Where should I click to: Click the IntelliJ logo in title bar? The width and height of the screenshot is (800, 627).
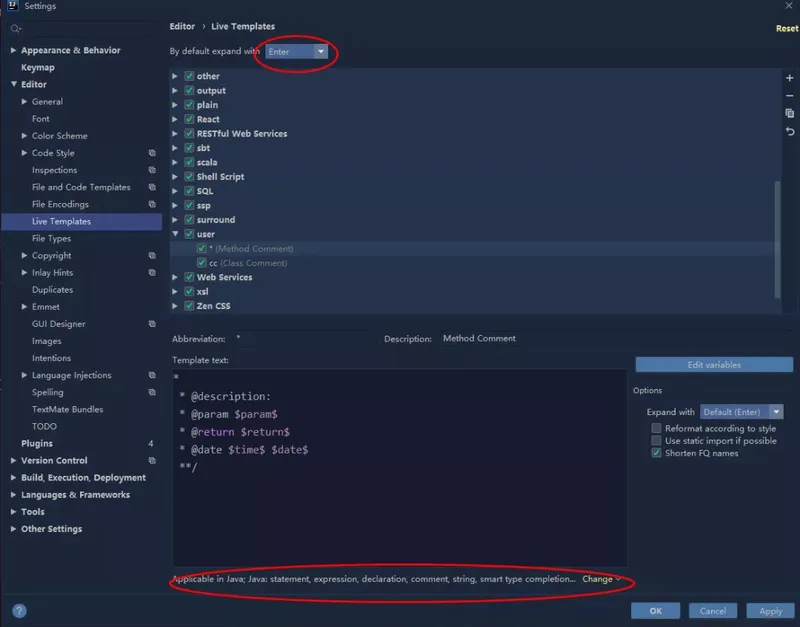click(13, 6)
